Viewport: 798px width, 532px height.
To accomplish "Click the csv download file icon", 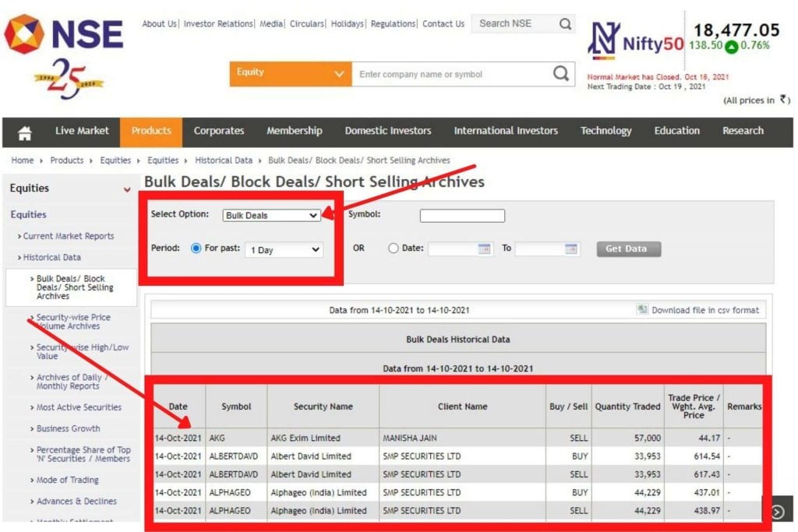I will (642, 309).
